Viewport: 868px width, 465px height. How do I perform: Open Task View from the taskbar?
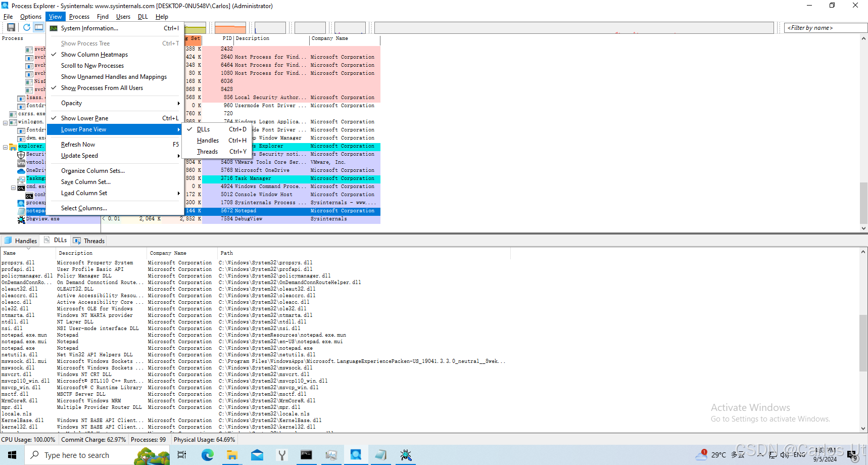[182, 455]
